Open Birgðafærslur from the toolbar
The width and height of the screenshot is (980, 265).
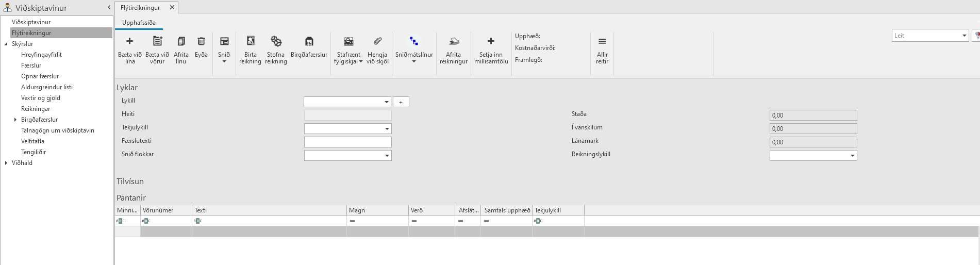pos(309,42)
